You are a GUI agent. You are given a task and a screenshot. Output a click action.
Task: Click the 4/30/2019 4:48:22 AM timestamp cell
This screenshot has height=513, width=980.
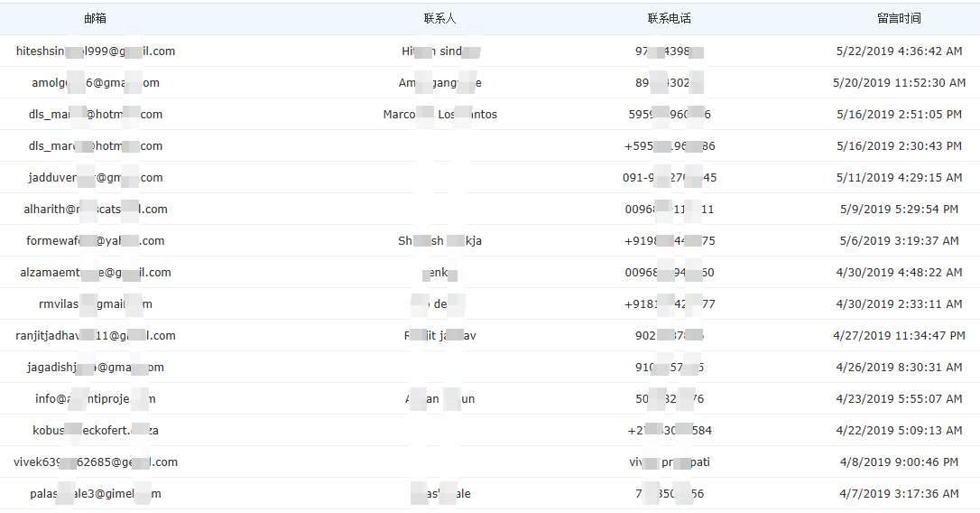click(899, 273)
